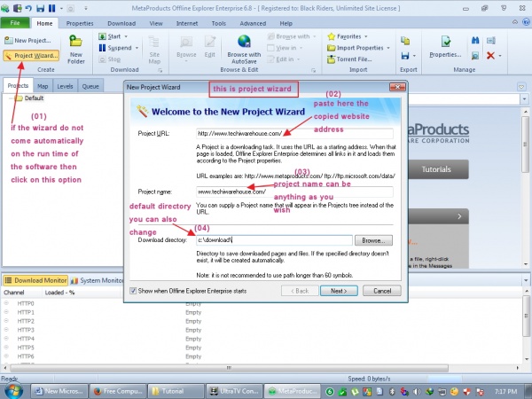The height and width of the screenshot is (399, 532).
Task: Open Favorites in the Import group
Action: coord(345,36)
